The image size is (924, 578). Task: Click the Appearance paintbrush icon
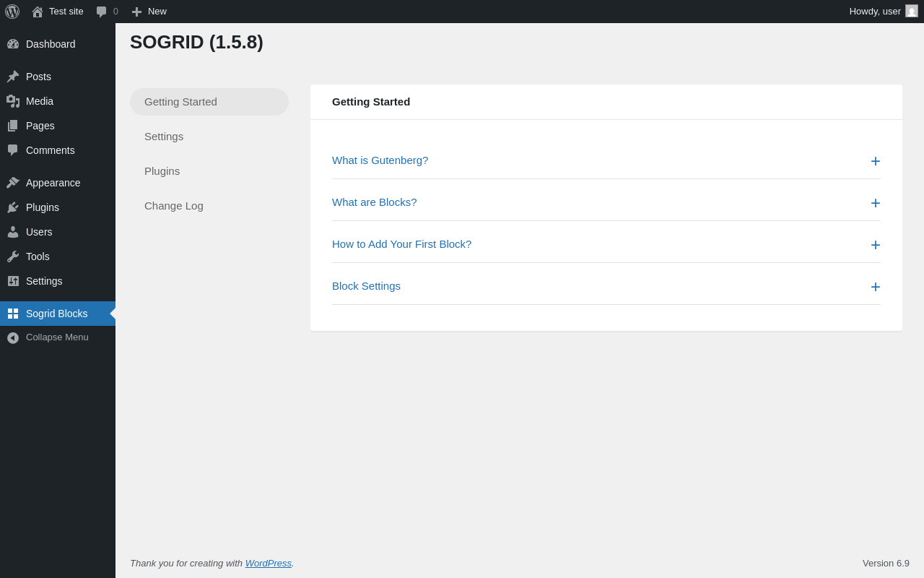pos(13,183)
